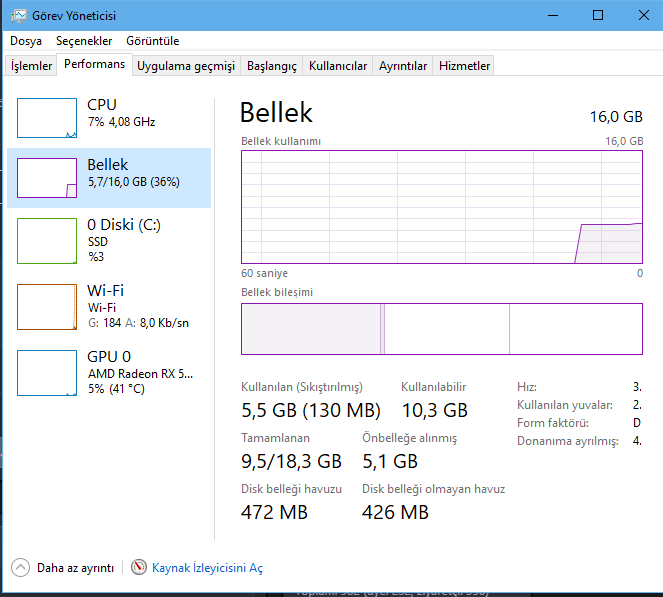Click the Kaynak İzleyicisi gauge icon
Image resolution: width=663 pixels, height=597 pixels.
139,567
